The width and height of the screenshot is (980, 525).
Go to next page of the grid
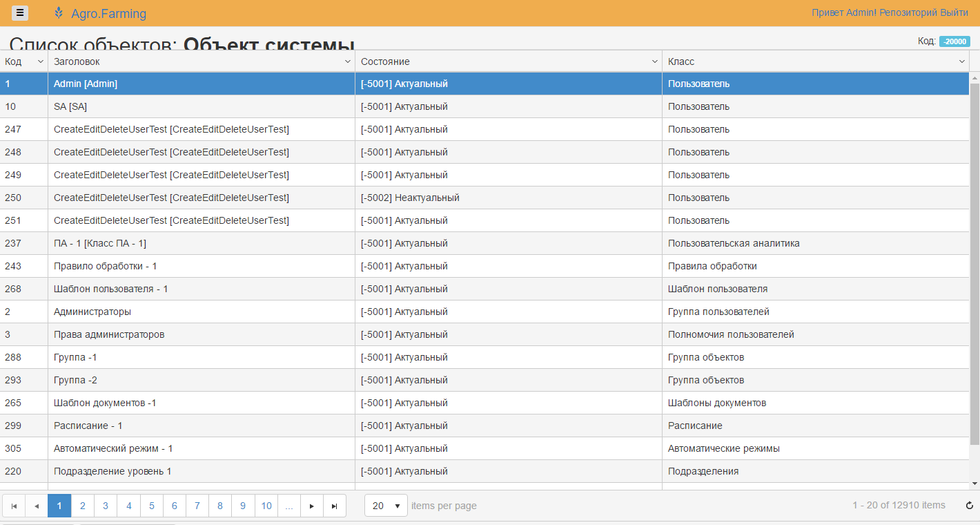click(312, 506)
